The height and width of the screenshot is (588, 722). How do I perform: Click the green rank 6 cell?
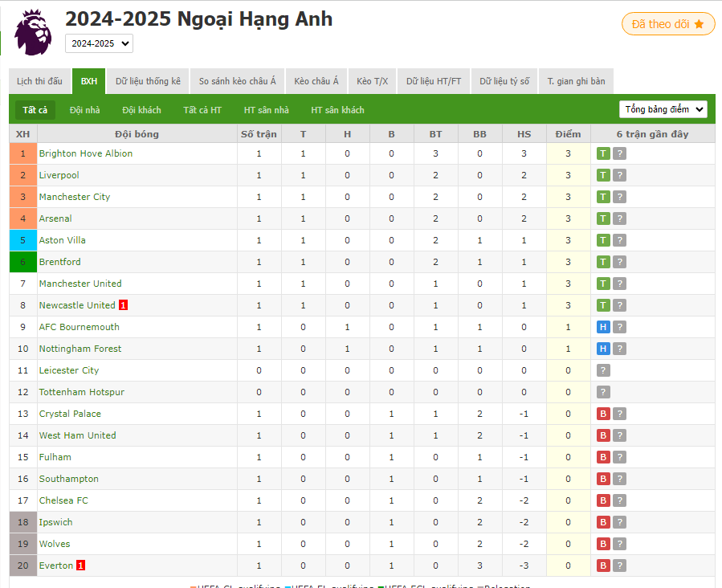23,262
